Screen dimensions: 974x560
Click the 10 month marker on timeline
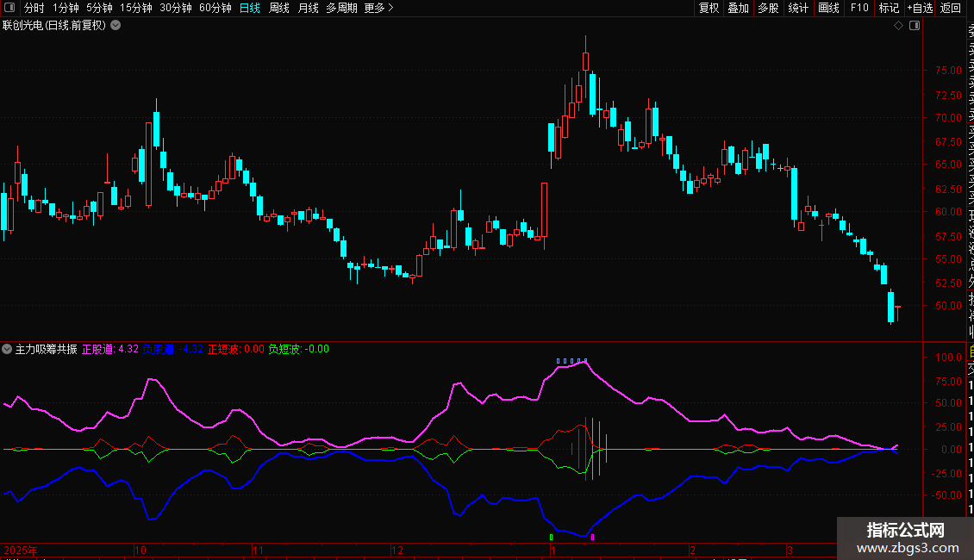click(x=140, y=550)
